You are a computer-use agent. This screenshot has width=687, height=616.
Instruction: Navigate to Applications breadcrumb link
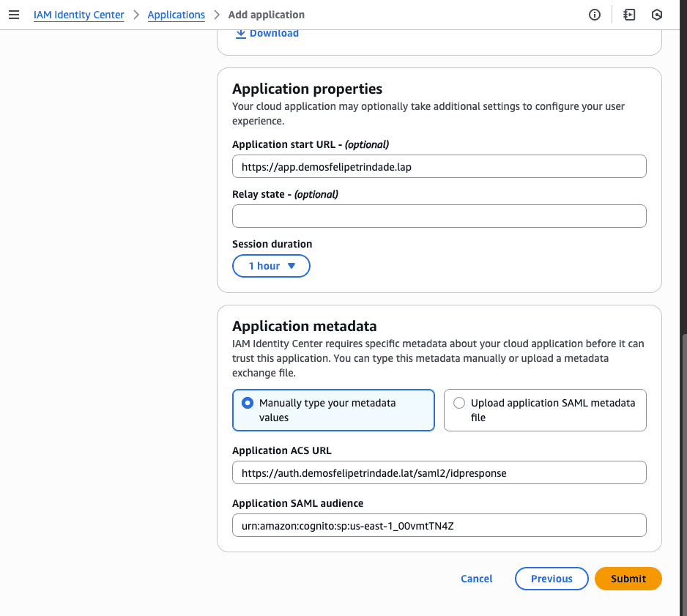tap(177, 15)
